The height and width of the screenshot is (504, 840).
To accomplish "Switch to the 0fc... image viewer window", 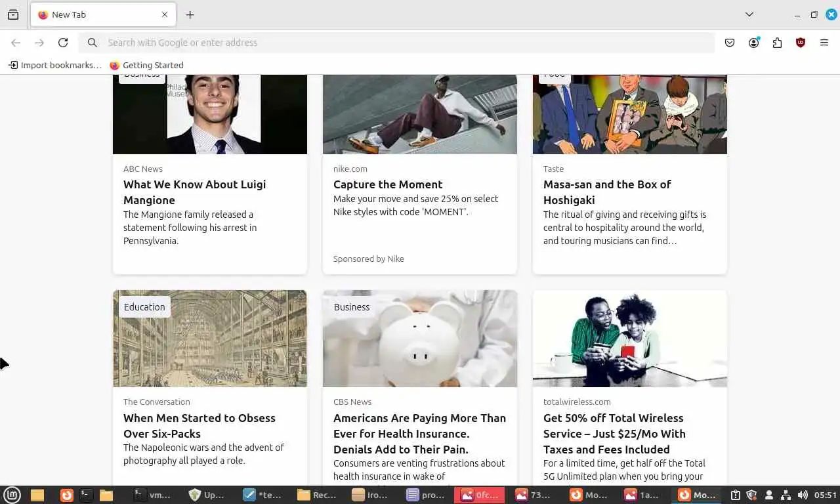I will tap(480, 495).
